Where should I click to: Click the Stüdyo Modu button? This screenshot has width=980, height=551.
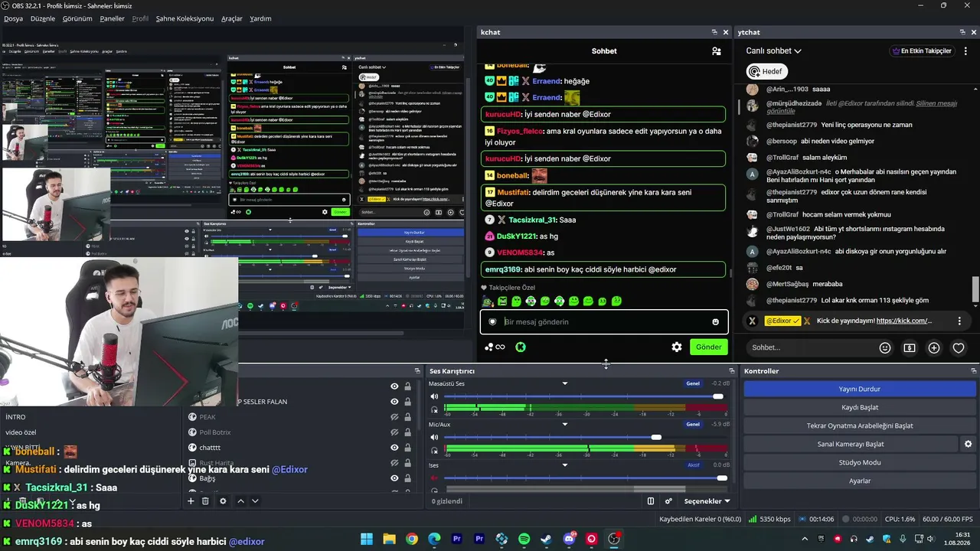click(860, 462)
